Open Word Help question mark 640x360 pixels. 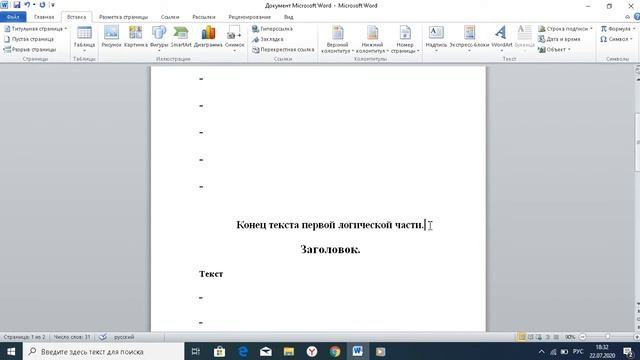click(637, 17)
